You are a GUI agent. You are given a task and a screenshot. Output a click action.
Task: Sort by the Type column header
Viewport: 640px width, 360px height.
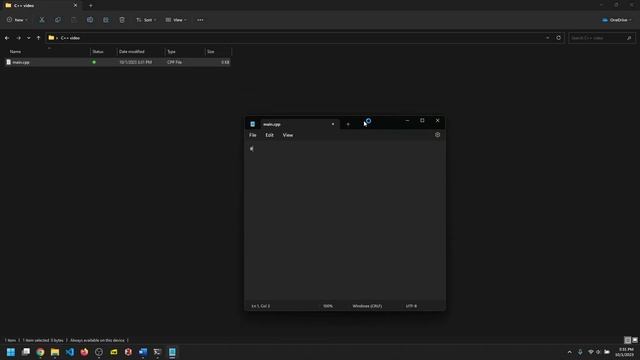click(x=171, y=52)
